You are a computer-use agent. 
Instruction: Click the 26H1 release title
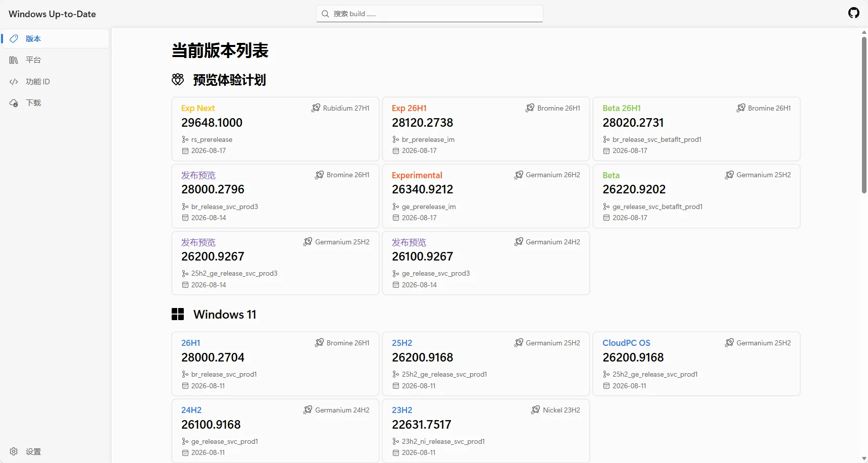click(191, 343)
